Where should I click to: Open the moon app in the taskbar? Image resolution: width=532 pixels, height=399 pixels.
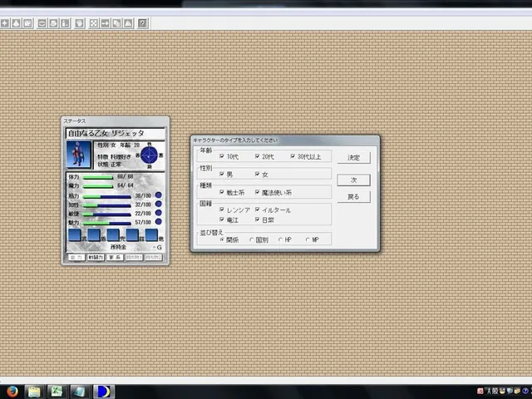(103, 392)
